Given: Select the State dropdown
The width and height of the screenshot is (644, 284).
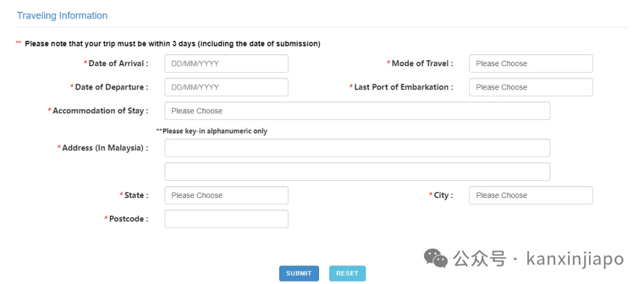Looking at the screenshot, I should click(x=227, y=195).
